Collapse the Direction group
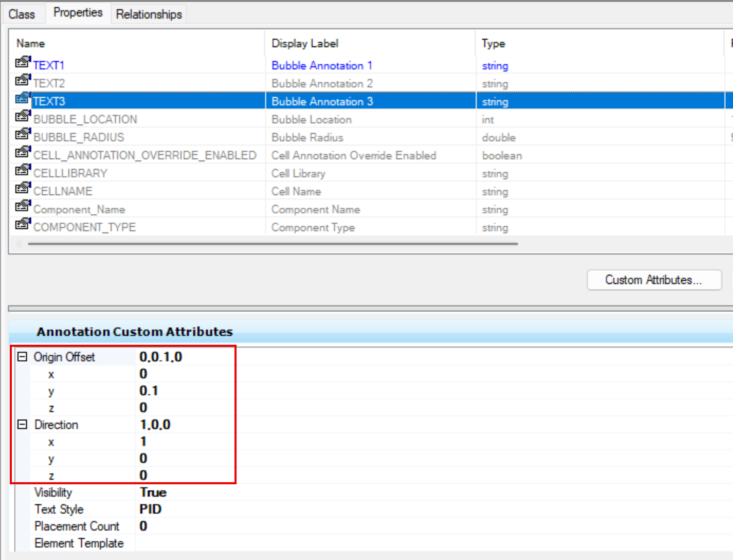The image size is (733, 560). click(22, 425)
